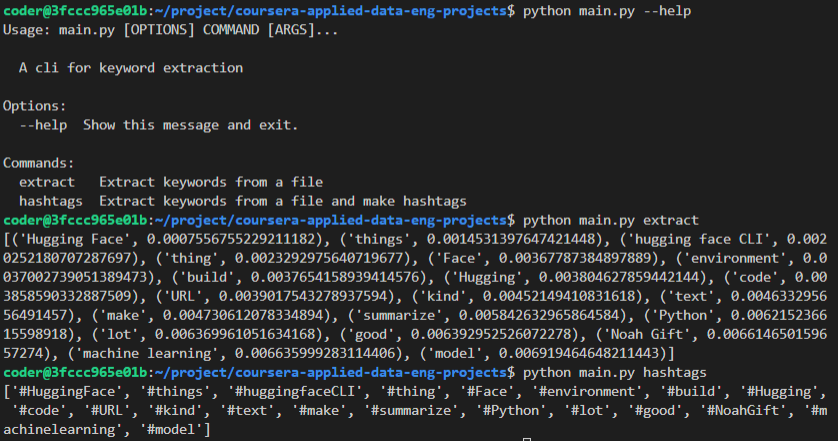Viewport: 838px width, 441px height.
Task: Click '#model' hashtag at end of output
Action: 171,430
